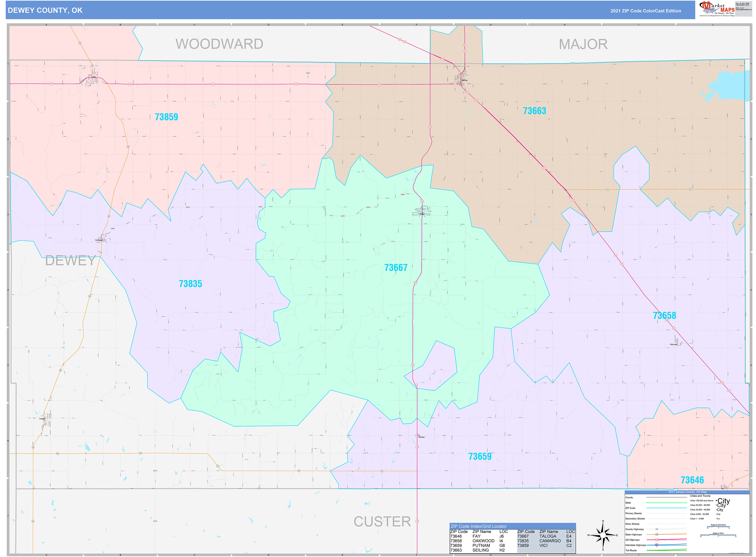Select the City dot symbol for Cities 100,000 and Above

[717, 500]
